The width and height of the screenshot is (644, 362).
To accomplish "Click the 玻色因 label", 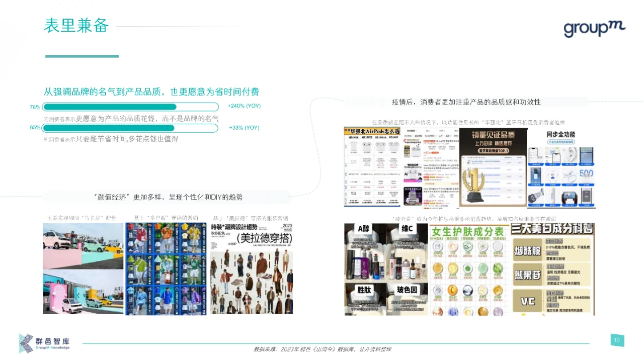I will [407, 290].
